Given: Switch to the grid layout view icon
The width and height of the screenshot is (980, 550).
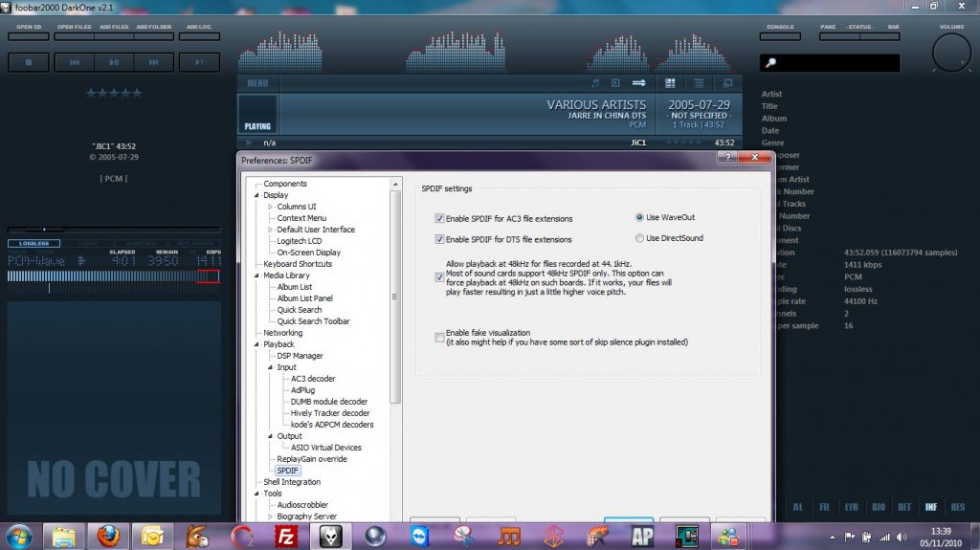Looking at the screenshot, I should pyautogui.click(x=670, y=83).
